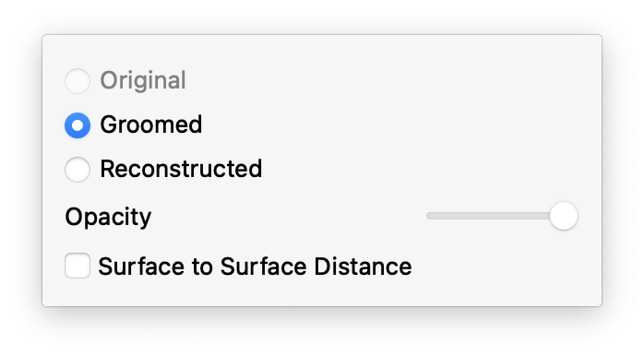Choose the Groomed display option's blue circle
Viewport: 644px width, 356px height.
tap(78, 125)
